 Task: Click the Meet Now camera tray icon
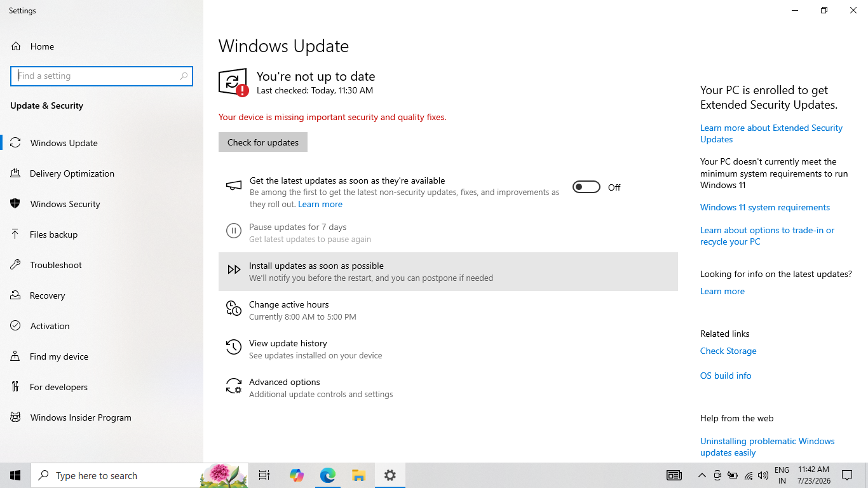tap(717, 475)
